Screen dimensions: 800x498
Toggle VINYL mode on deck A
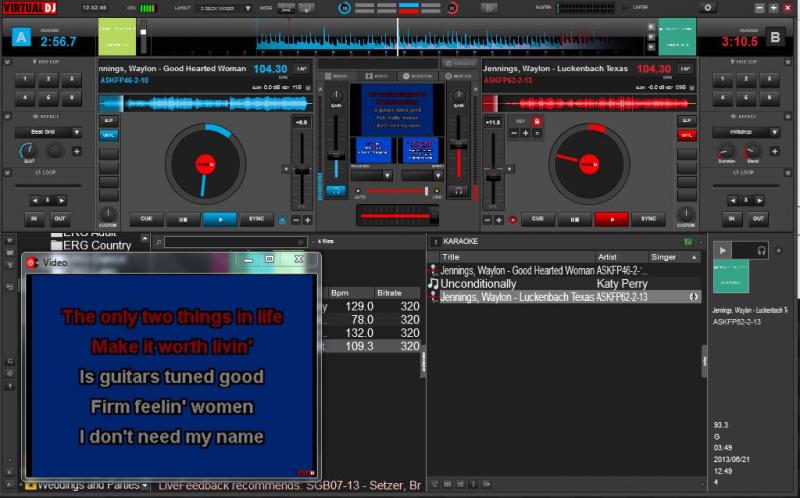(109, 135)
